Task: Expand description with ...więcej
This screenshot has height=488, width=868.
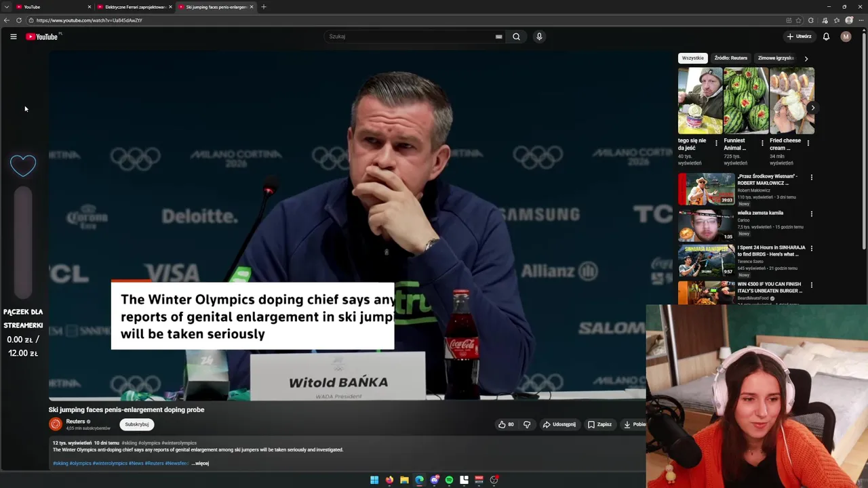Action: (x=200, y=464)
